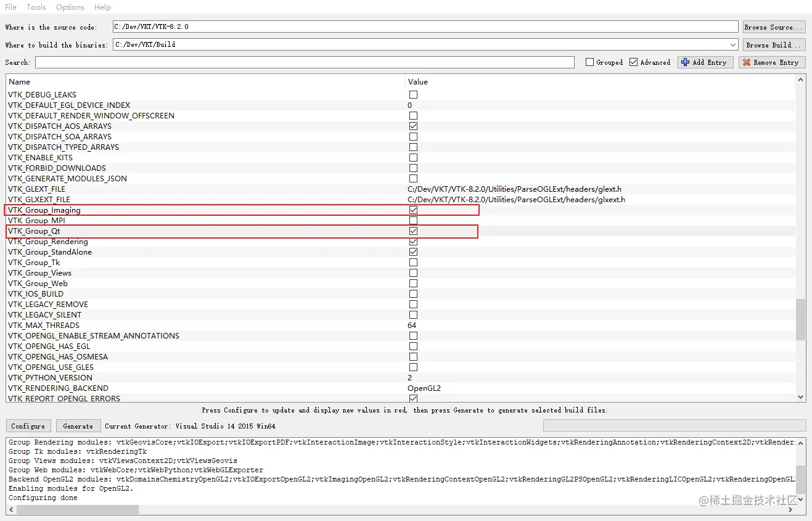Open the Options menu

pyautogui.click(x=70, y=7)
